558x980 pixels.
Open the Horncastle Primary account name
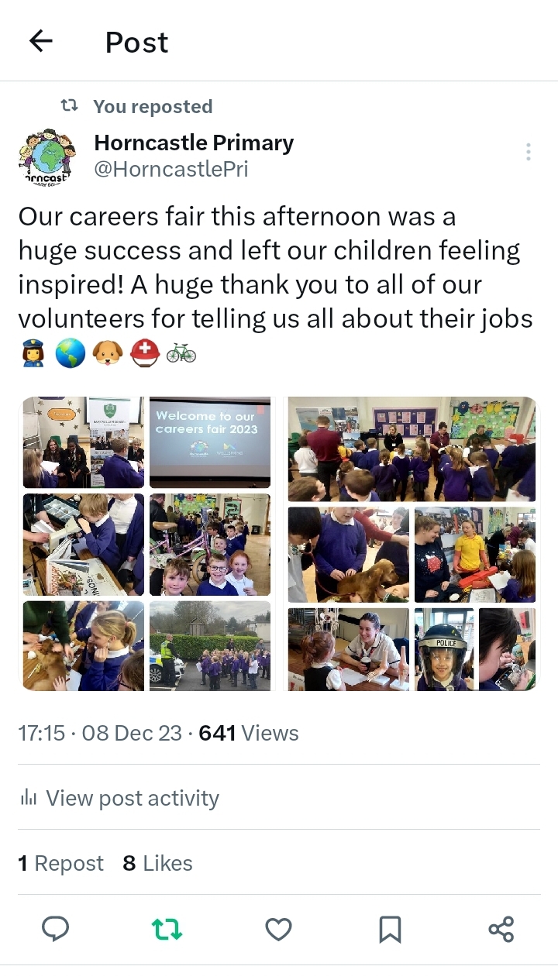[x=194, y=143]
